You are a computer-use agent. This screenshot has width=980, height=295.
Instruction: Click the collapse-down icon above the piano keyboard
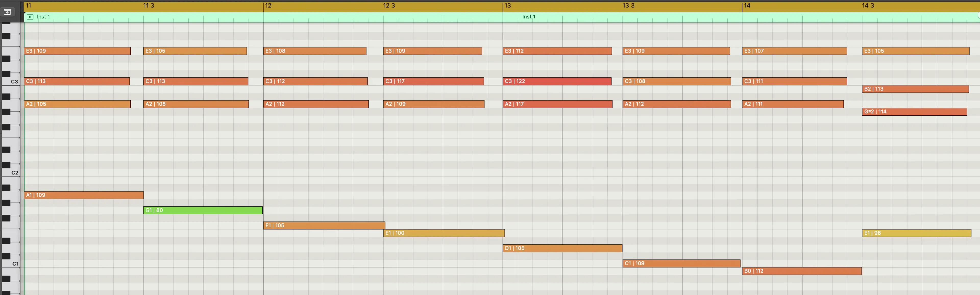click(7, 12)
